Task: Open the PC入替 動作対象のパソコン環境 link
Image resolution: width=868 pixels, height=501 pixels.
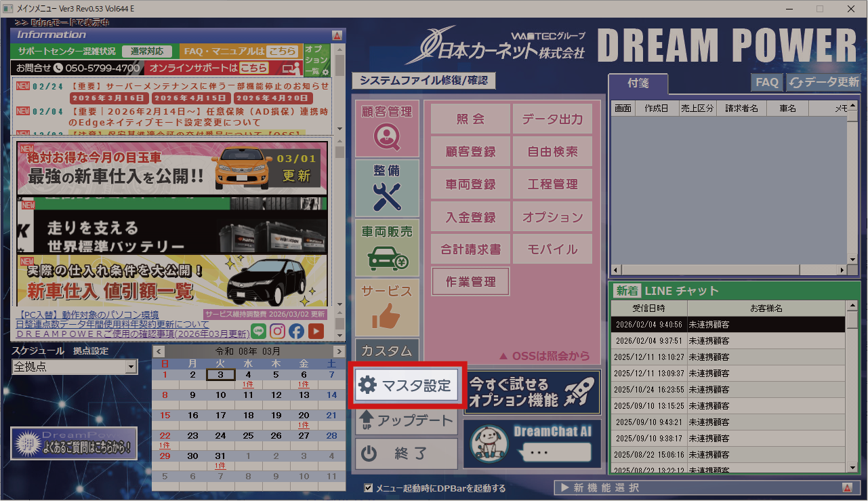Action: pos(87,315)
